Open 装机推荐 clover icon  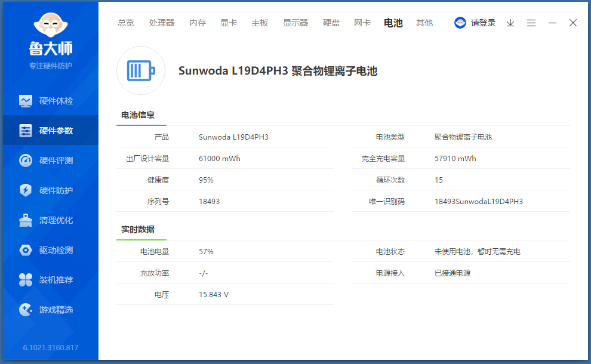point(26,280)
